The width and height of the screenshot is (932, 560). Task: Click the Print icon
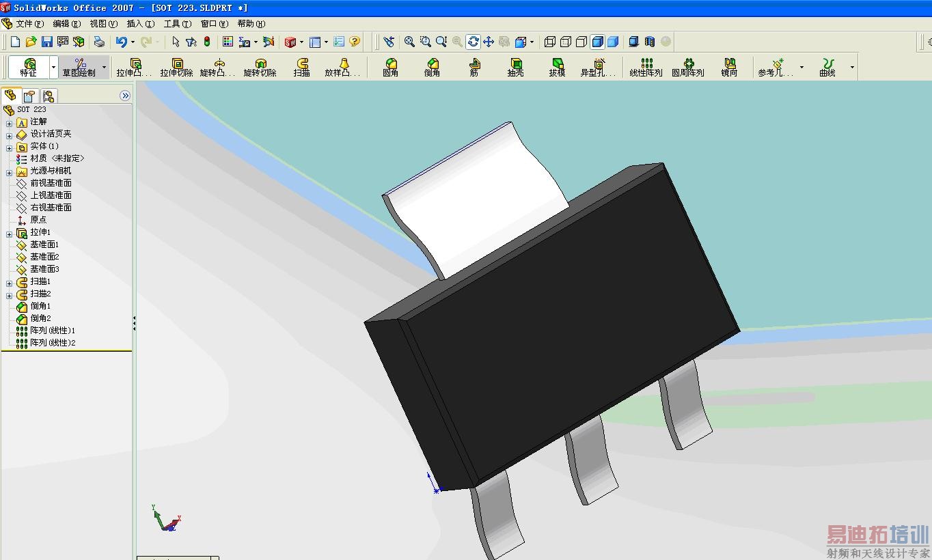click(99, 42)
